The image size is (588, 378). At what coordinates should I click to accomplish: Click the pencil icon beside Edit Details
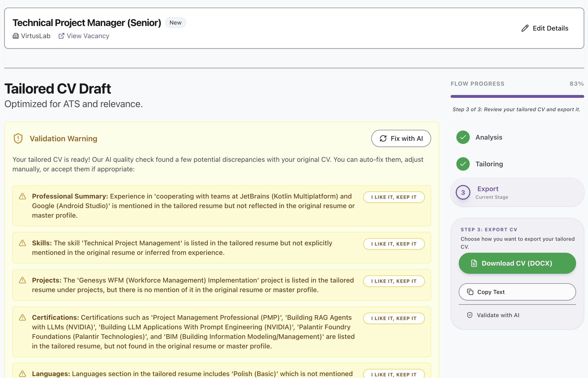coord(525,28)
